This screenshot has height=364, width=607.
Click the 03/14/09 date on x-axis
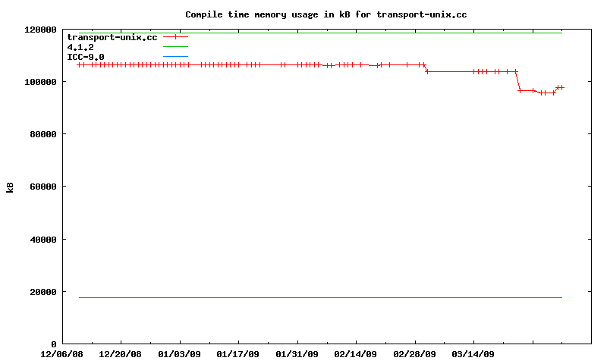(473, 354)
